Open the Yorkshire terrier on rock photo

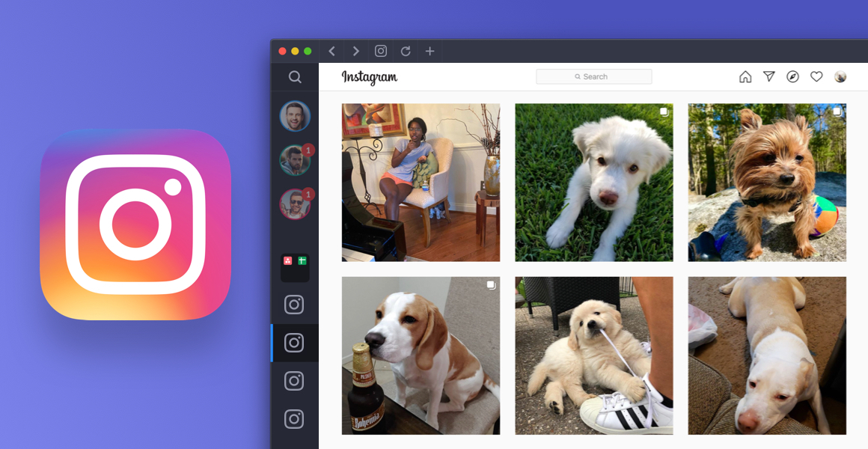pos(767,182)
